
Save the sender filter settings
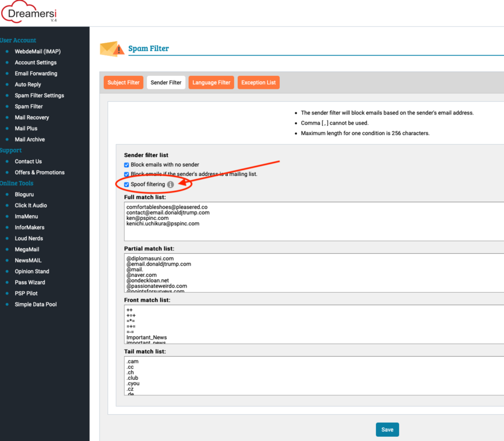click(387, 430)
